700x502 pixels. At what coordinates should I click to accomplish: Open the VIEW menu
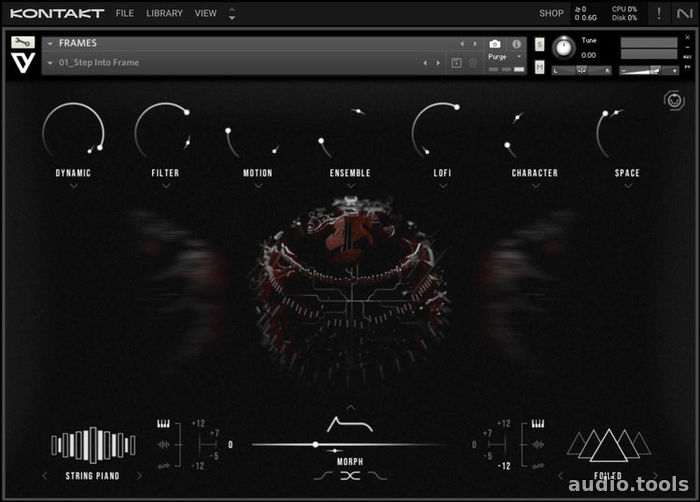pos(205,13)
